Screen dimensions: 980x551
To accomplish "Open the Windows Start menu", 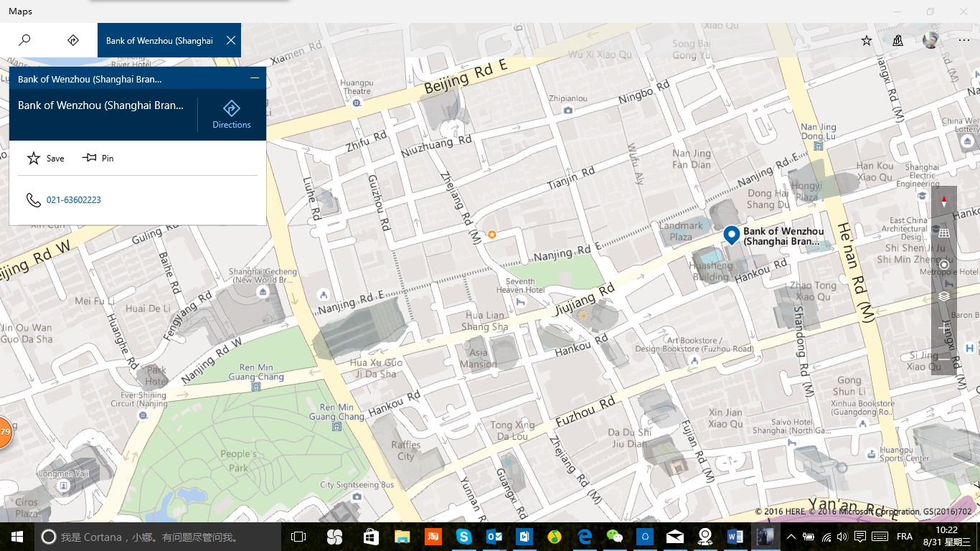I will coord(17,537).
